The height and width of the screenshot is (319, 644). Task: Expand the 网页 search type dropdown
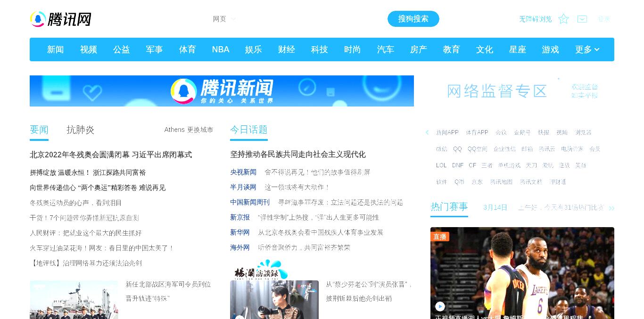(224, 19)
